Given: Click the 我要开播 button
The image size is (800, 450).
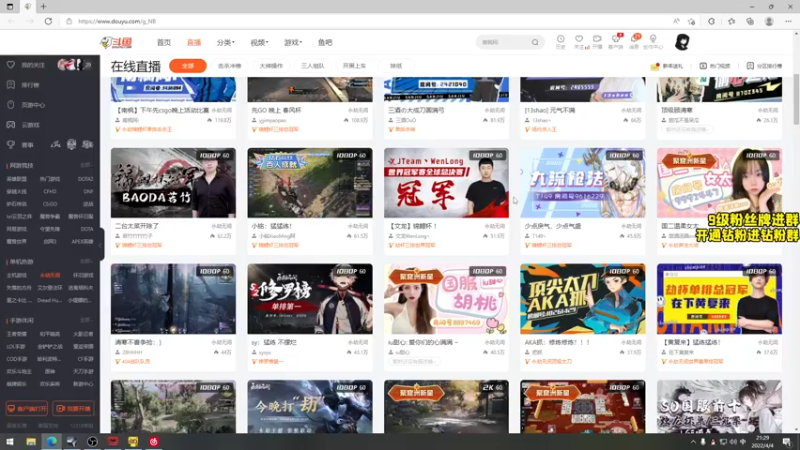Looking at the screenshot, I should click(73, 409).
